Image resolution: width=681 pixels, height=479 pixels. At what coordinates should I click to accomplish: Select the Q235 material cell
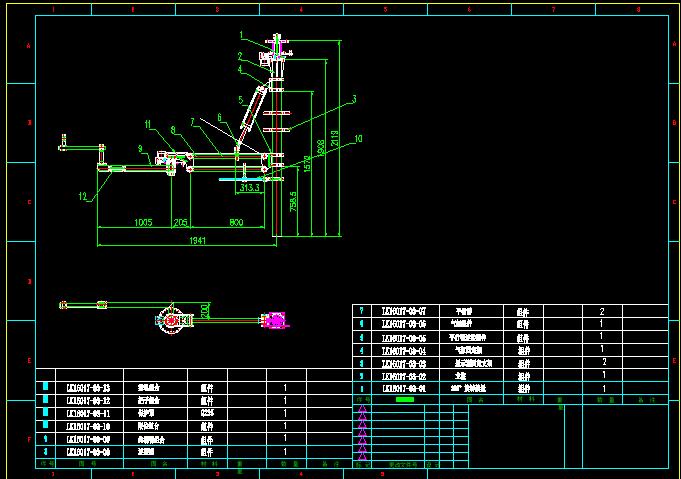pyautogui.click(x=207, y=413)
